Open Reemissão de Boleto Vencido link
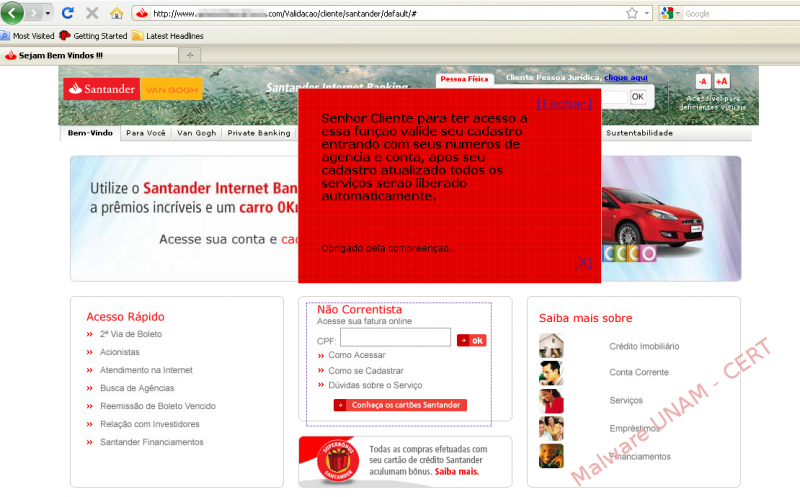Image resolution: width=800 pixels, height=497 pixels. coord(158,406)
